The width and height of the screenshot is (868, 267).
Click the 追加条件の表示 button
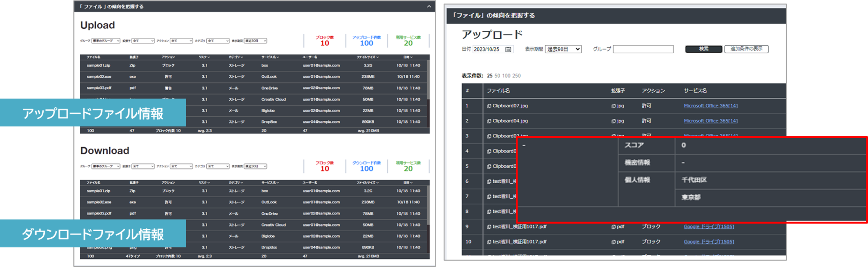(x=747, y=49)
